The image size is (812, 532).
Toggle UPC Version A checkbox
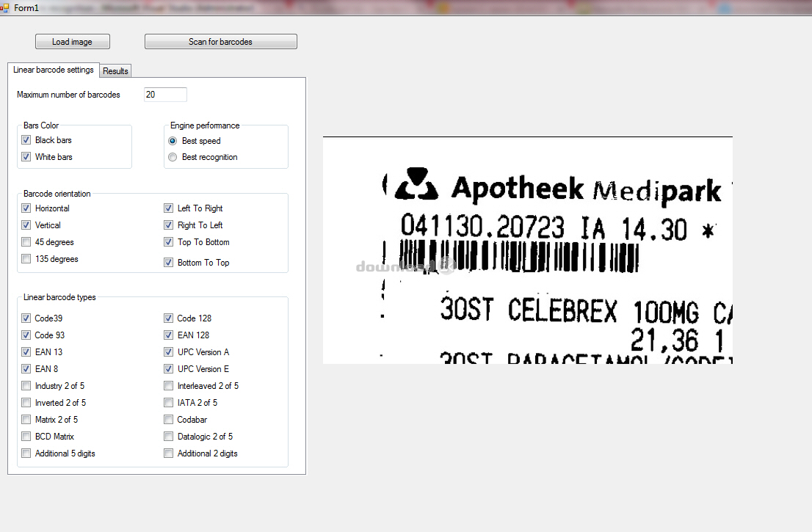pyautogui.click(x=169, y=352)
